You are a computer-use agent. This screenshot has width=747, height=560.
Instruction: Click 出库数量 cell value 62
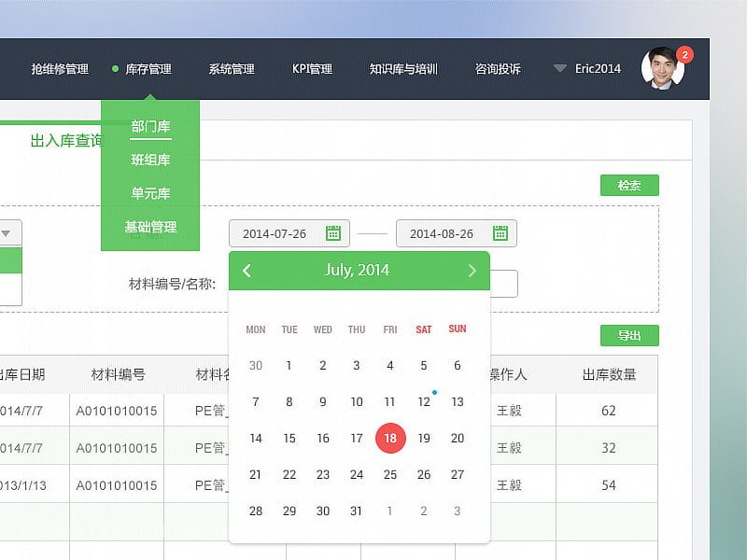[x=609, y=411]
